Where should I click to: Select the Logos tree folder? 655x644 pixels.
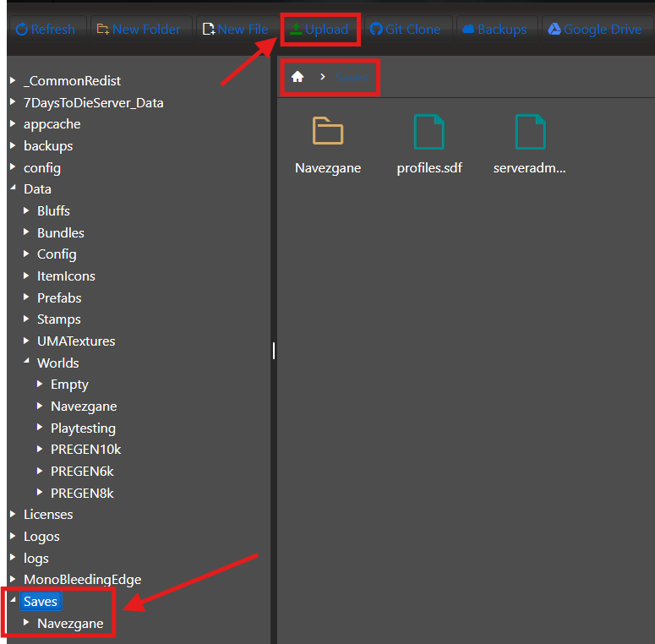41,537
